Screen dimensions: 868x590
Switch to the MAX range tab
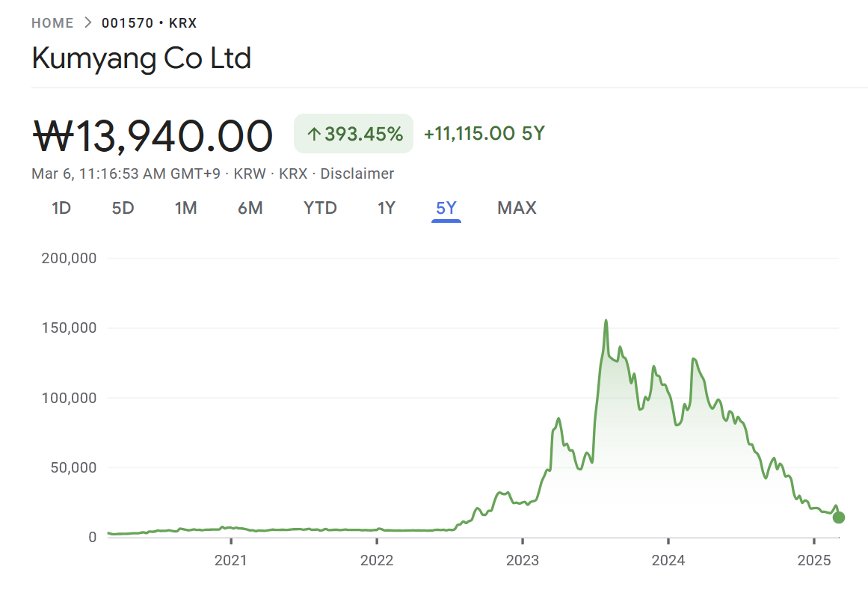click(x=517, y=208)
